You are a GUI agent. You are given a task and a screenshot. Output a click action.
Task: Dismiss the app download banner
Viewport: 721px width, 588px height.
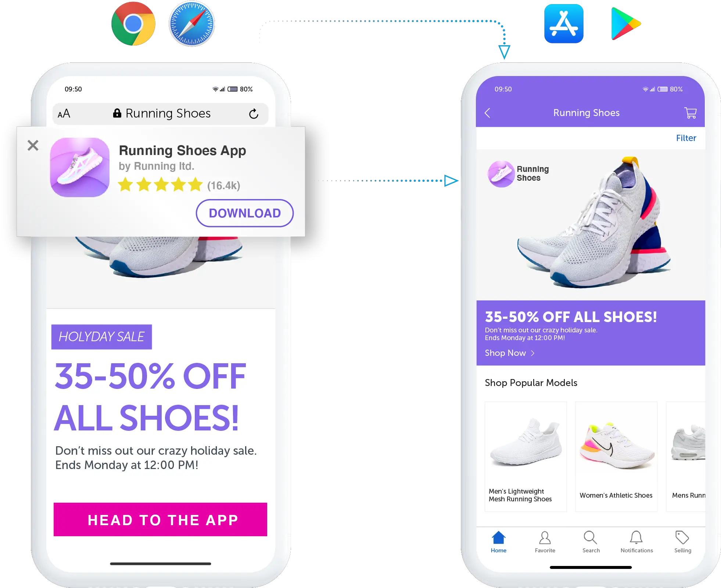click(33, 145)
